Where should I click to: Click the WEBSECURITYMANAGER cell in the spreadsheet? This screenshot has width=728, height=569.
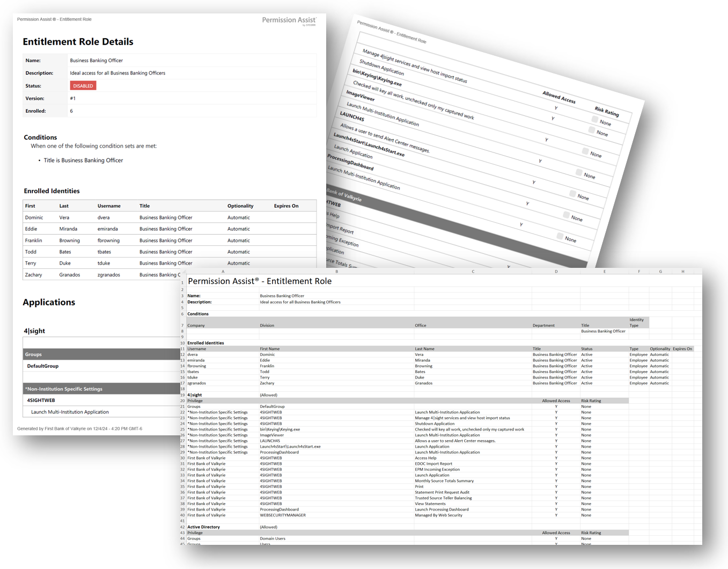click(283, 515)
